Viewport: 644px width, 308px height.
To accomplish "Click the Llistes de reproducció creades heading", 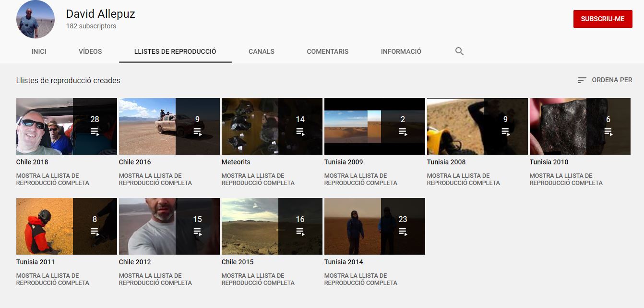I will click(68, 81).
